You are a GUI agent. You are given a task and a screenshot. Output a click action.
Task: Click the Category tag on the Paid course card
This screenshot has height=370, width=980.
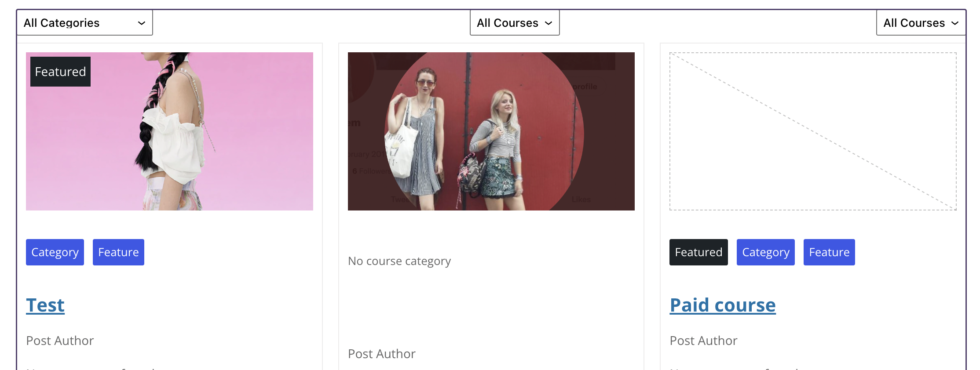(x=765, y=252)
